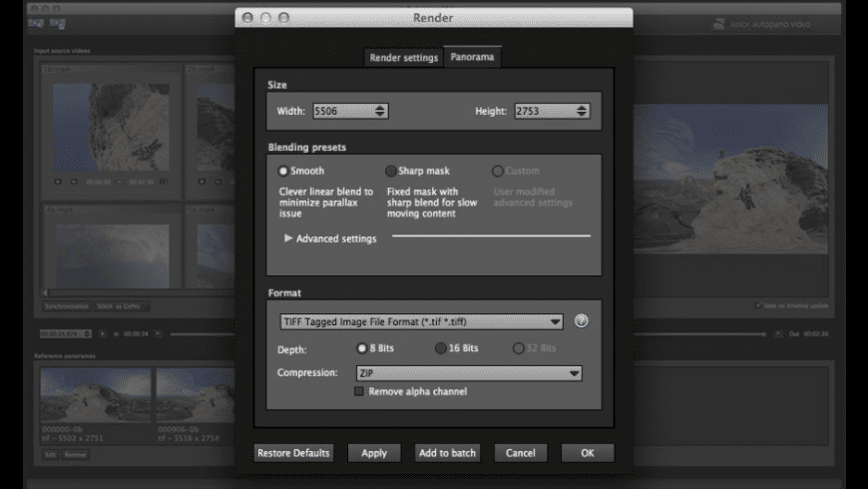Click the panorama preview image in main window

click(x=730, y=179)
